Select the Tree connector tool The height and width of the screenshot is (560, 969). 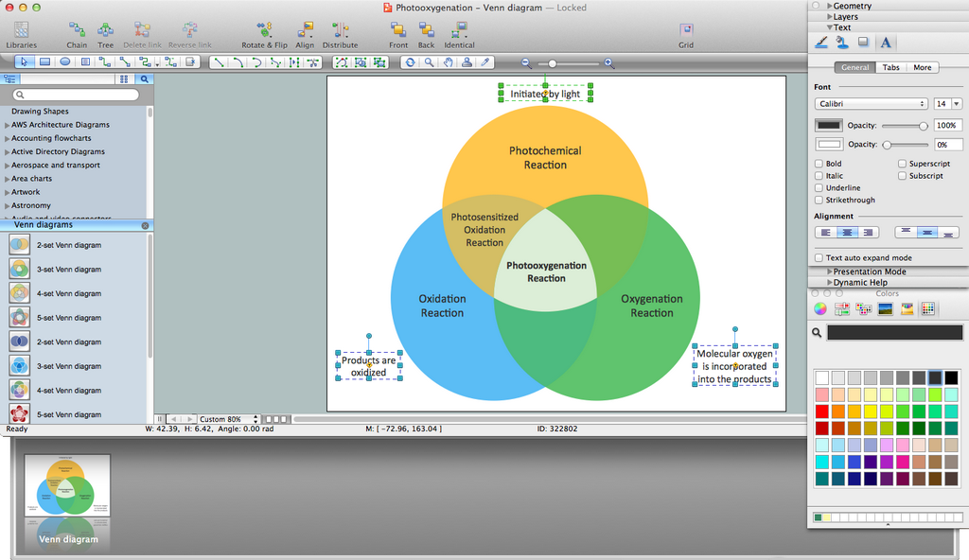click(105, 31)
